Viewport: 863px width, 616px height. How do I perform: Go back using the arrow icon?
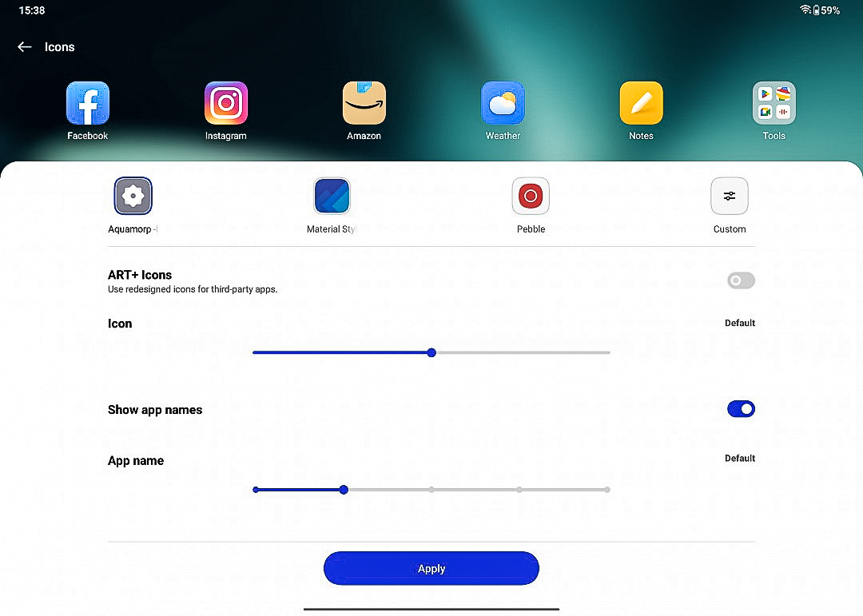[x=24, y=47]
